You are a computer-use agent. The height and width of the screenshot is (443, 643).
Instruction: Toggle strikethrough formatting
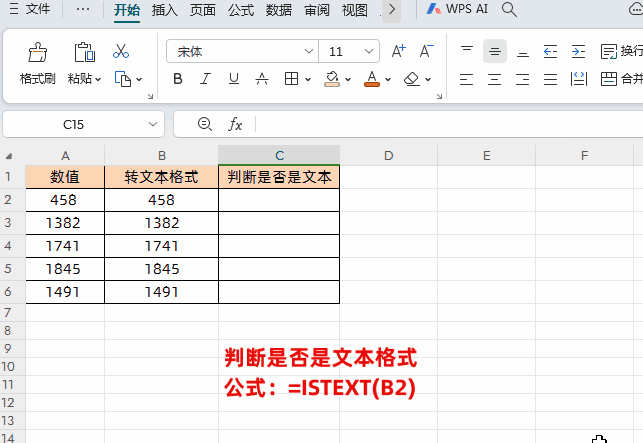point(262,79)
